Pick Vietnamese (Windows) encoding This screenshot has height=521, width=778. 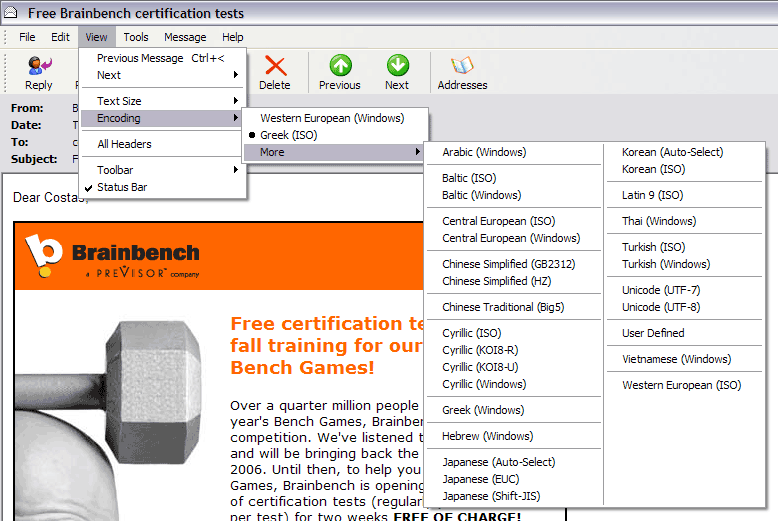tap(684, 359)
